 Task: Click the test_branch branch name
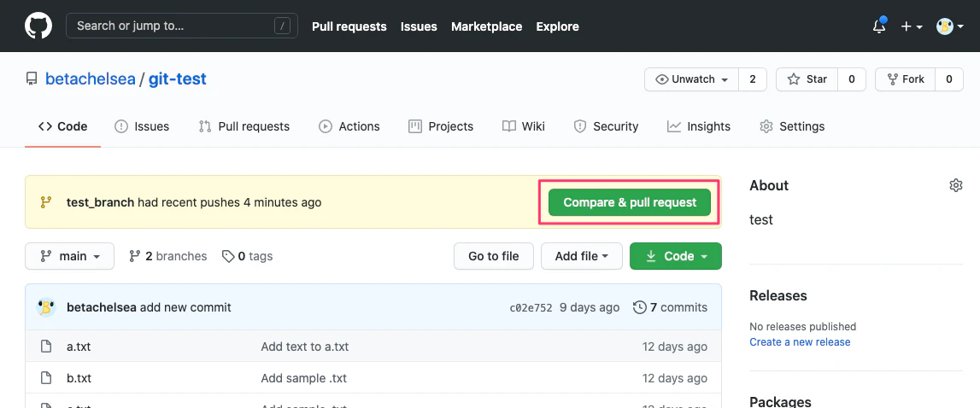[100, 202]
